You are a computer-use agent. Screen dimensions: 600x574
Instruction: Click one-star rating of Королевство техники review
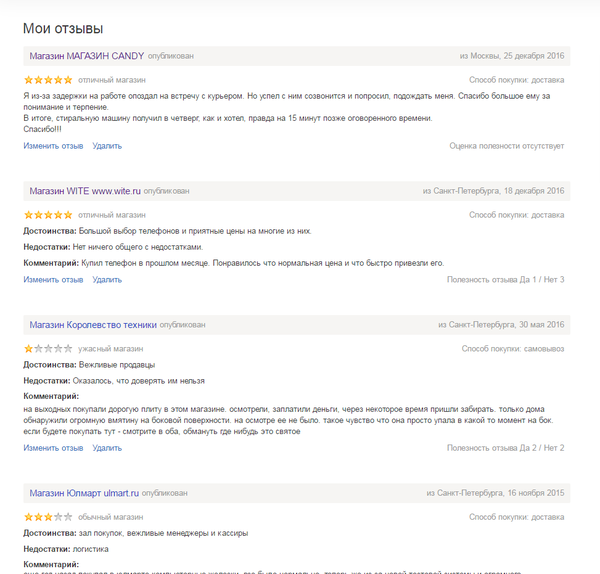coord(47,349)
